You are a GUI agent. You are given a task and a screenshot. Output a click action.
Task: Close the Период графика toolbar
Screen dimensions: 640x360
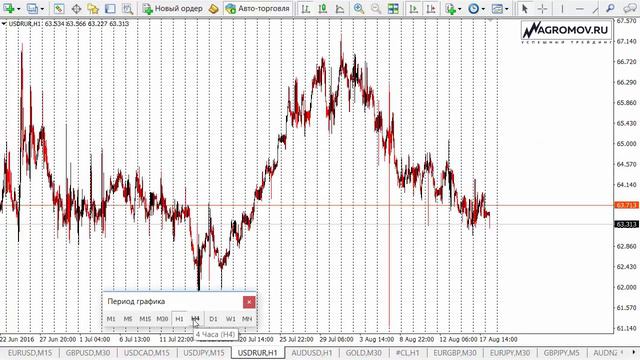(x=249, y=302)
